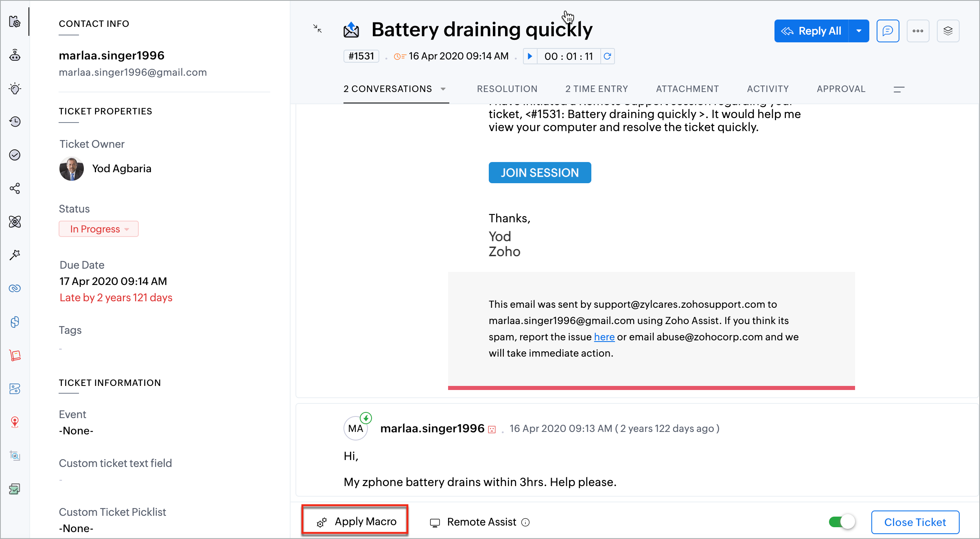Open history clock icon in sidebar

pyautogui.click(x=15, y=121)
